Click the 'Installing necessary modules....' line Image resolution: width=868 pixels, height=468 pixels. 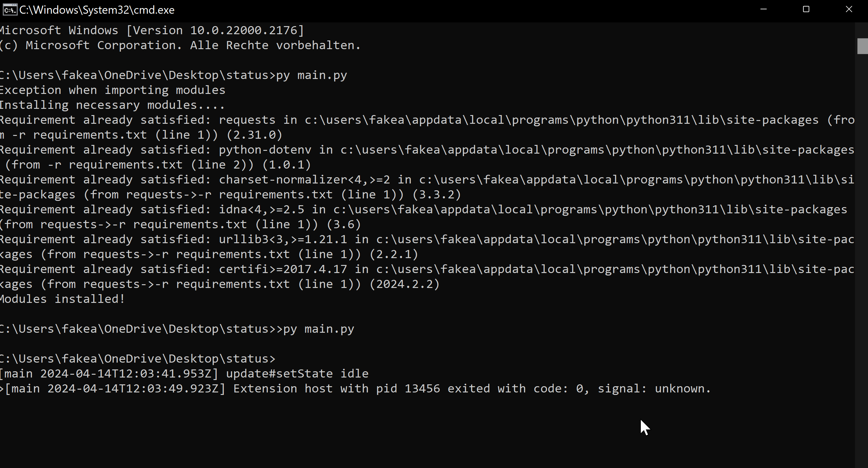[x=112, y=105]
